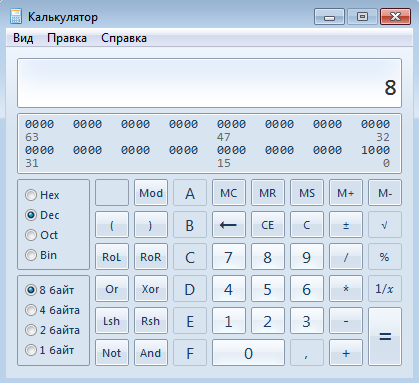Click the percent button
Image resolution: width=419 pixels, height=383 pixels.
(x=385, y=257)
